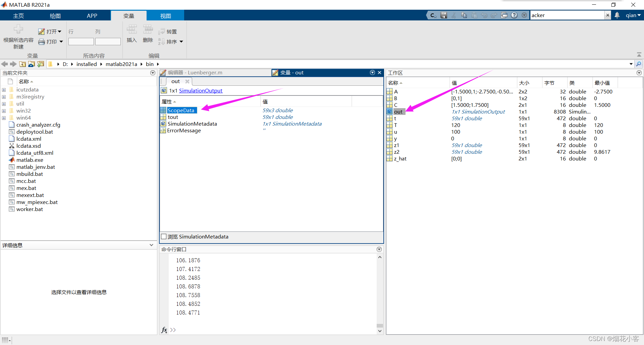Click the Delete (删除) icon
The image size is (644, 345).
(x=148, y=29)
